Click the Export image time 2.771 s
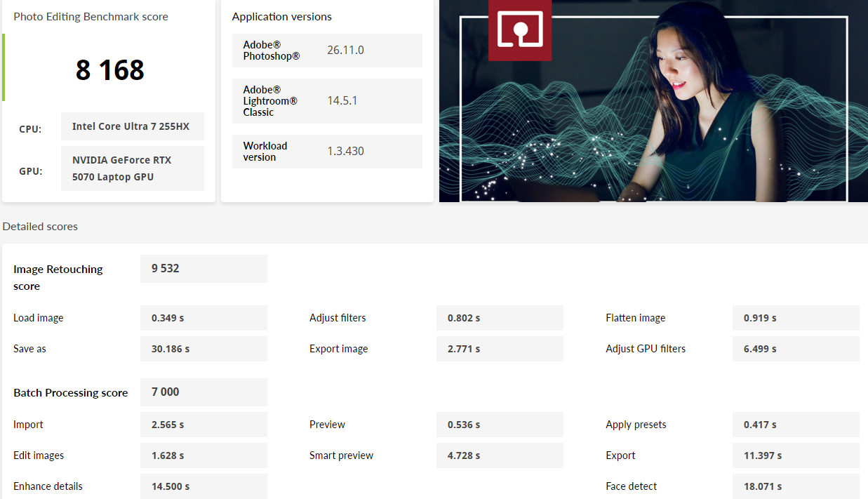 500,349
